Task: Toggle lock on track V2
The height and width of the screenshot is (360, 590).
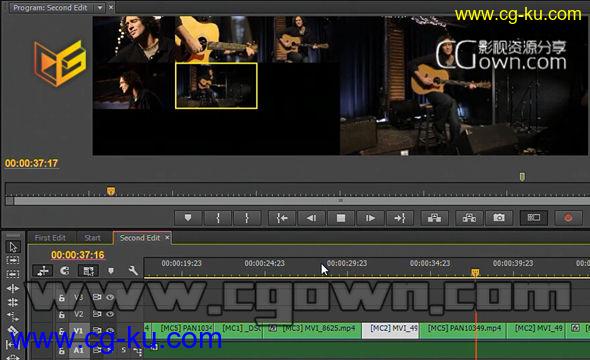Action: click(x=62, y=314)
